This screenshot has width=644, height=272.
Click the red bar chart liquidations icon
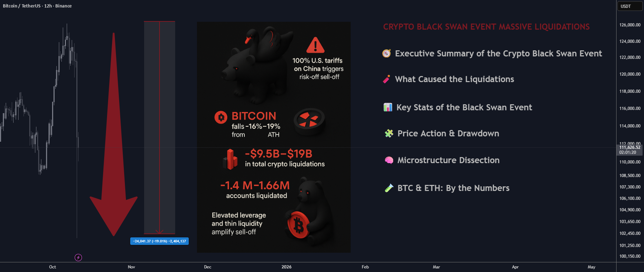click(x=230, y=159)
